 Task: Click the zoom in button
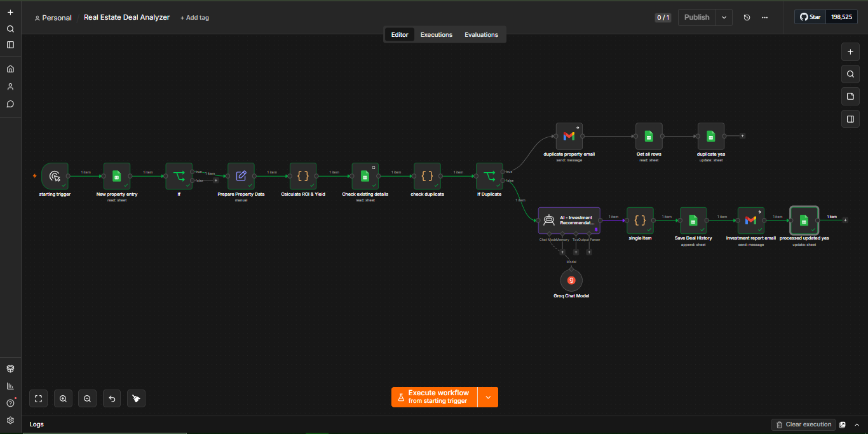point(63,398)
